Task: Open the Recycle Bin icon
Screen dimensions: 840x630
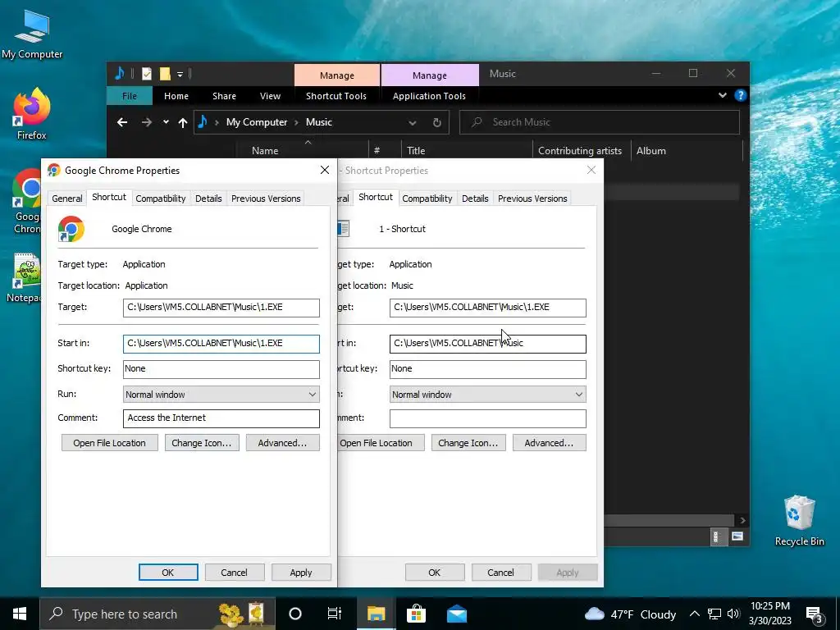Action: [799, 519]
